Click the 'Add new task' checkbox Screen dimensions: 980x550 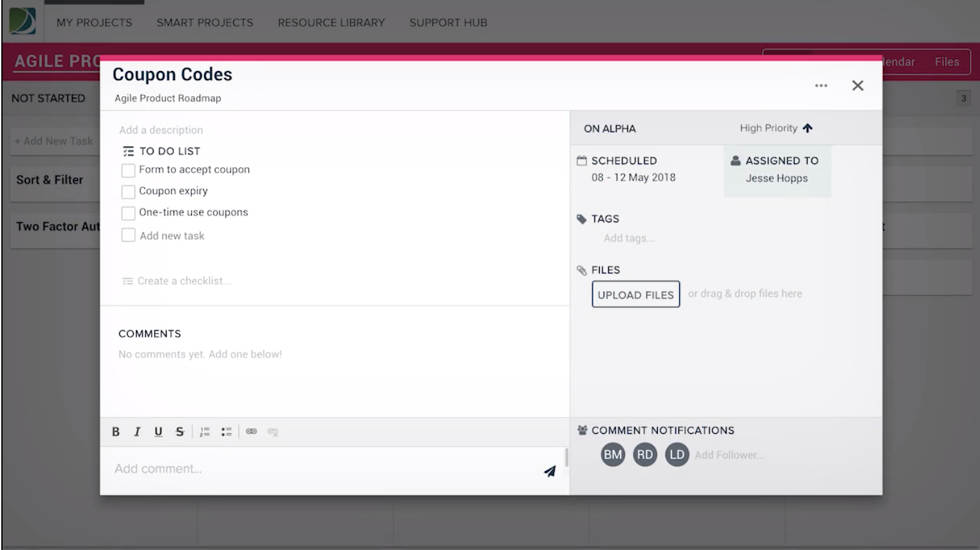point(128,235)
